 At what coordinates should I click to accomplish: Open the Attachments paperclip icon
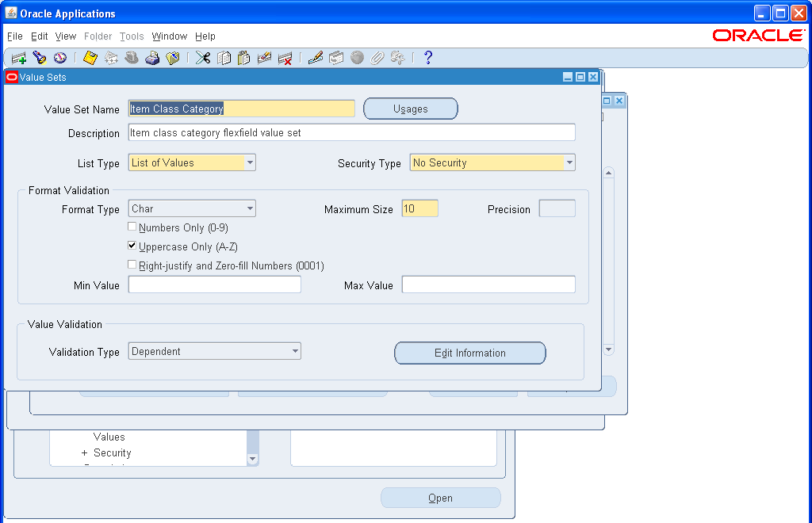[378, 57]
